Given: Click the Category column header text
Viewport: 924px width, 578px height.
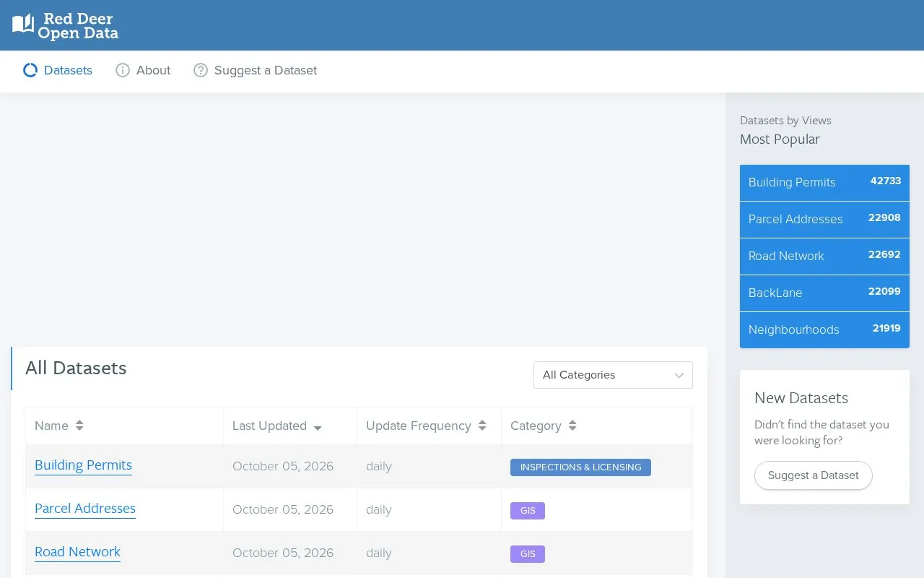Looking at the screenshot, I should click(x=536, y=426).
